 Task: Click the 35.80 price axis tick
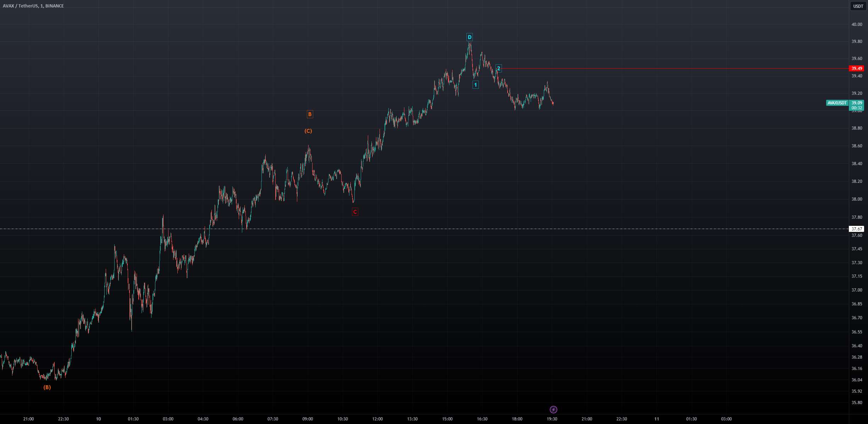(x=857, y=403)
